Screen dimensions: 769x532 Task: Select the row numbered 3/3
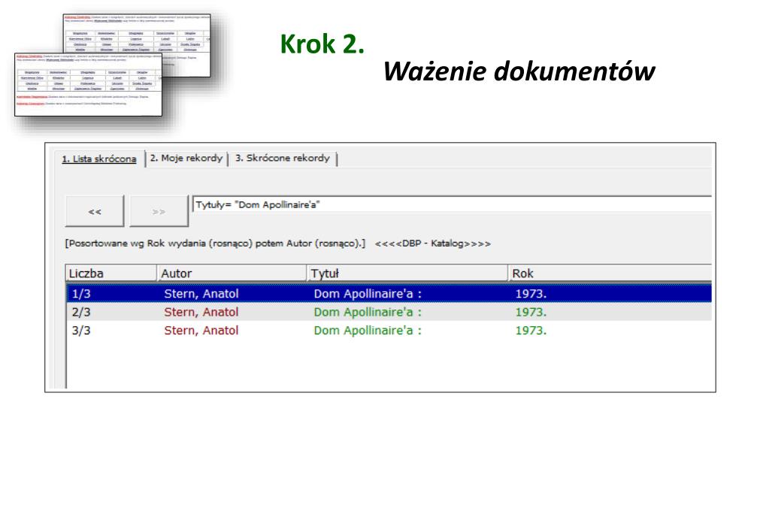pos(389,331)
